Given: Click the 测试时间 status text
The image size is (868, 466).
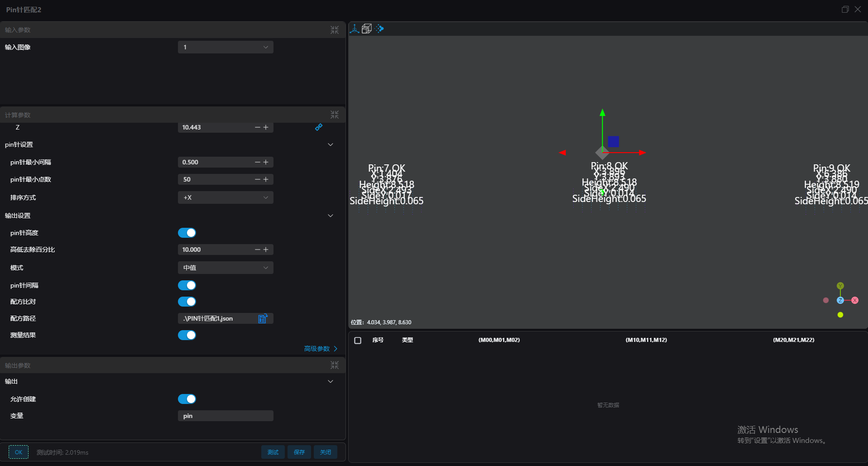Looking at the screenshot, I should pos(62,452).
